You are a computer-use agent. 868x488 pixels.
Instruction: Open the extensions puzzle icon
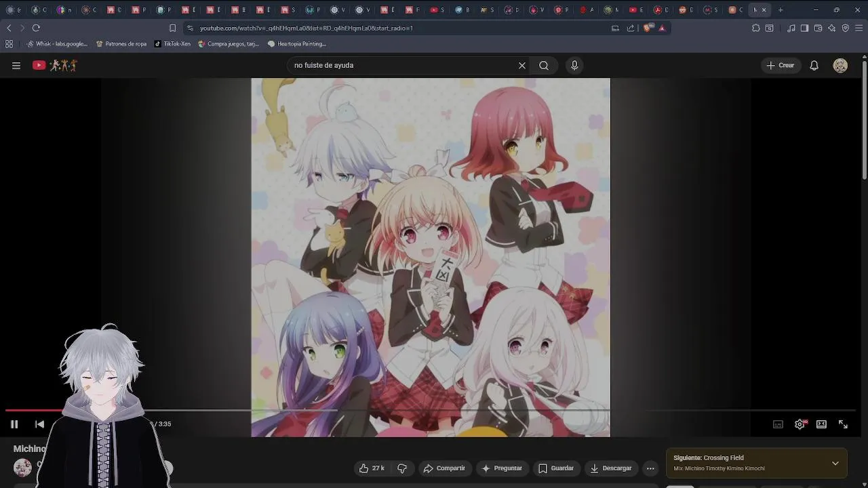756,28
